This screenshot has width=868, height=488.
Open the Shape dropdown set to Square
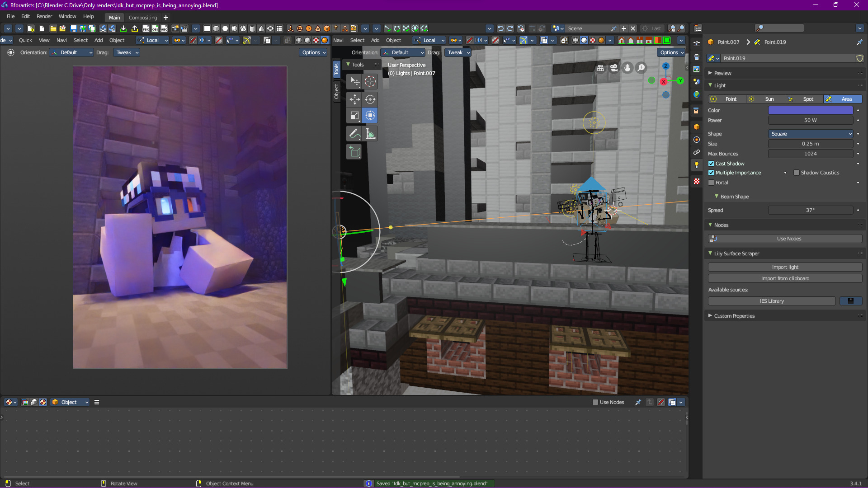pyautogui.click(x=810, y=134)
